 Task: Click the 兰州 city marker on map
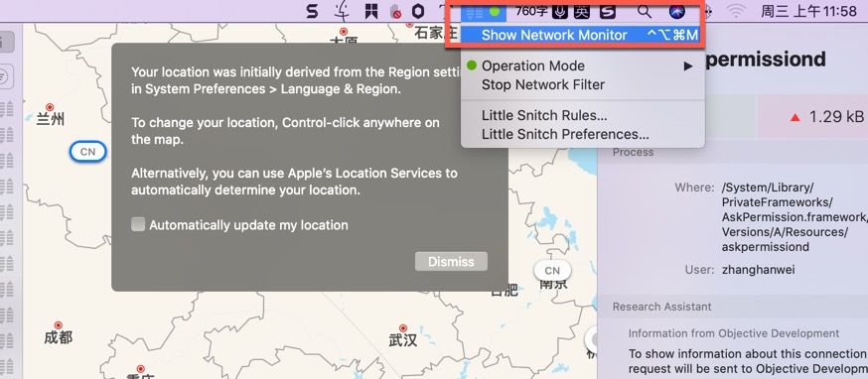click(x=50, y=107)
